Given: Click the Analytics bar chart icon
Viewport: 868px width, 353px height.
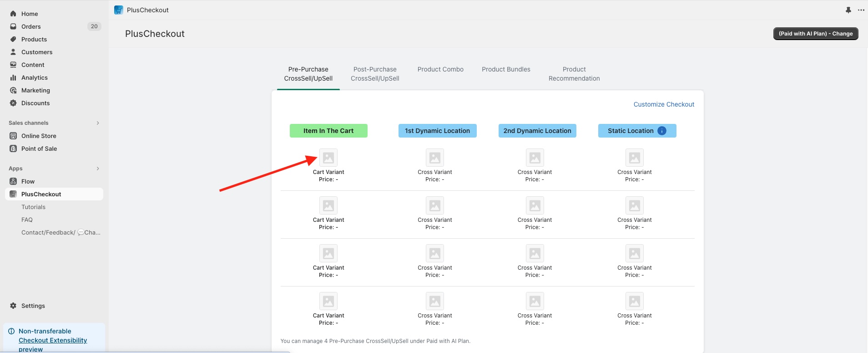Looking at the screenshot, I should 13,77.
